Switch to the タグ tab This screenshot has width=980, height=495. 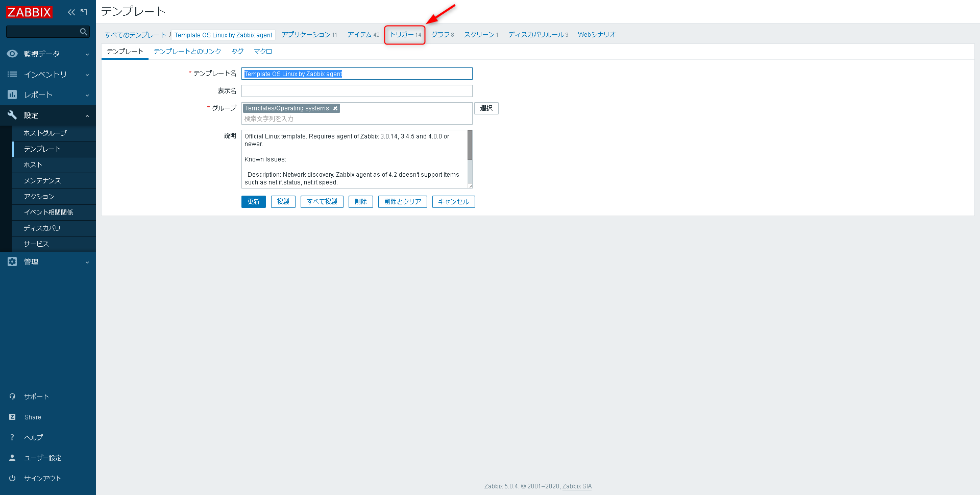237,52
